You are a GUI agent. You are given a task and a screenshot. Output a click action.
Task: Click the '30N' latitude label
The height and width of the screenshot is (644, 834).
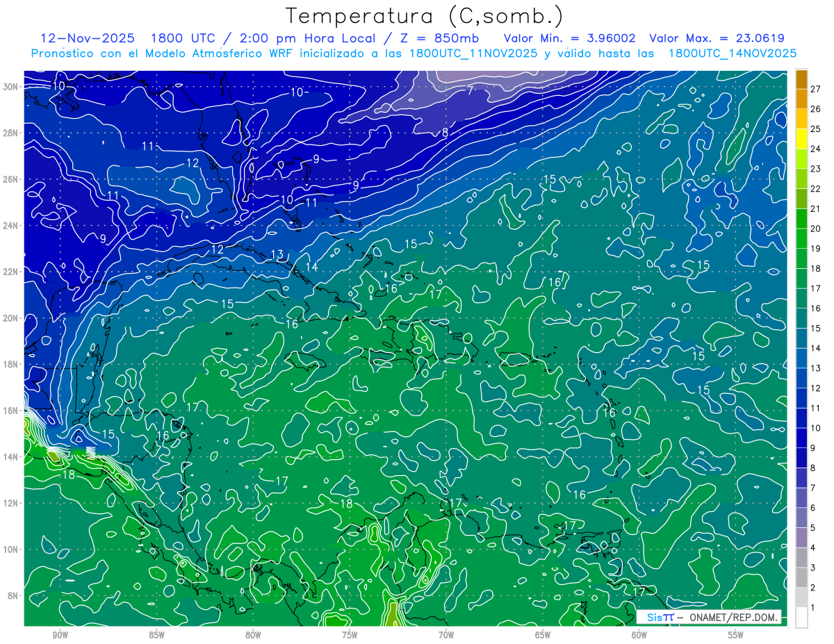[10, 87]
